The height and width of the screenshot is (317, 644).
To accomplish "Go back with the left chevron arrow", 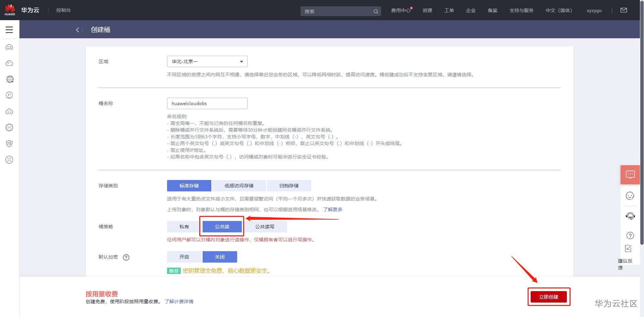I will click(77, 30).
